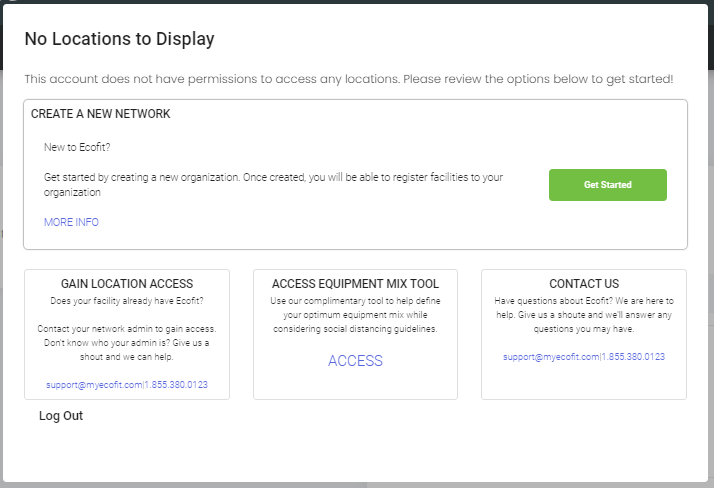Click the Have questions about Ecofit text
714x488 pixels.
pyautogui.click(x=584, y=315)
